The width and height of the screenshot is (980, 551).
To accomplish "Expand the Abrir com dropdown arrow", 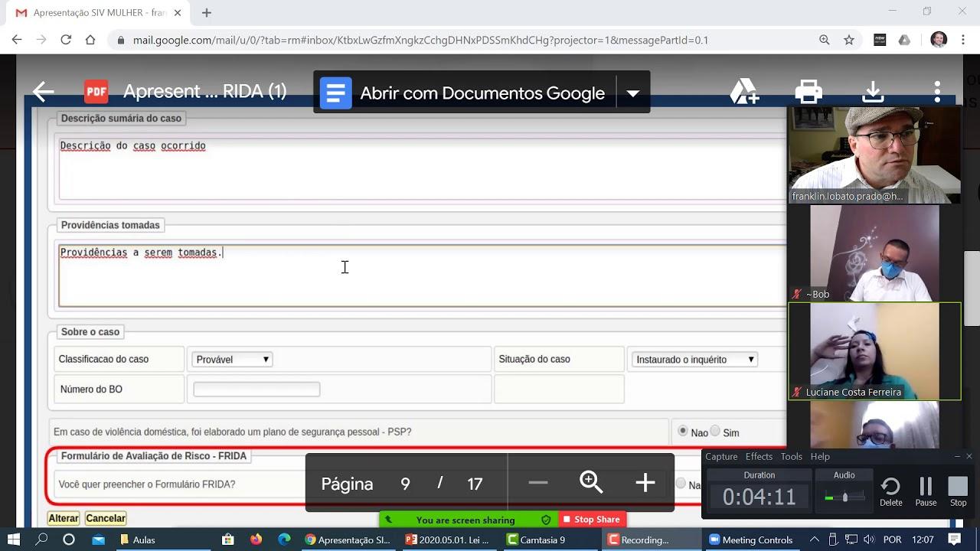I will point(632,93).
